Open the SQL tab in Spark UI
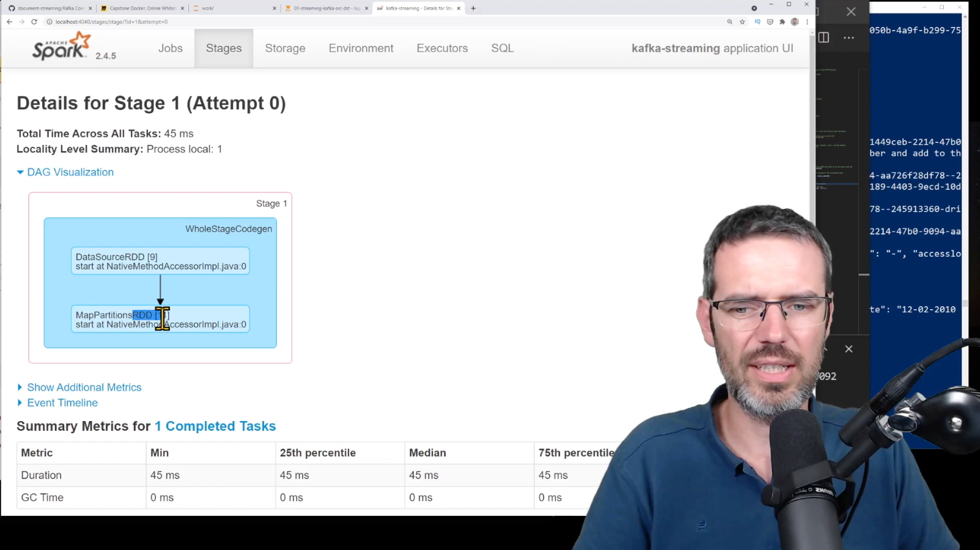The width and height of the screenshot is (980, 550). tap(503, 48)
